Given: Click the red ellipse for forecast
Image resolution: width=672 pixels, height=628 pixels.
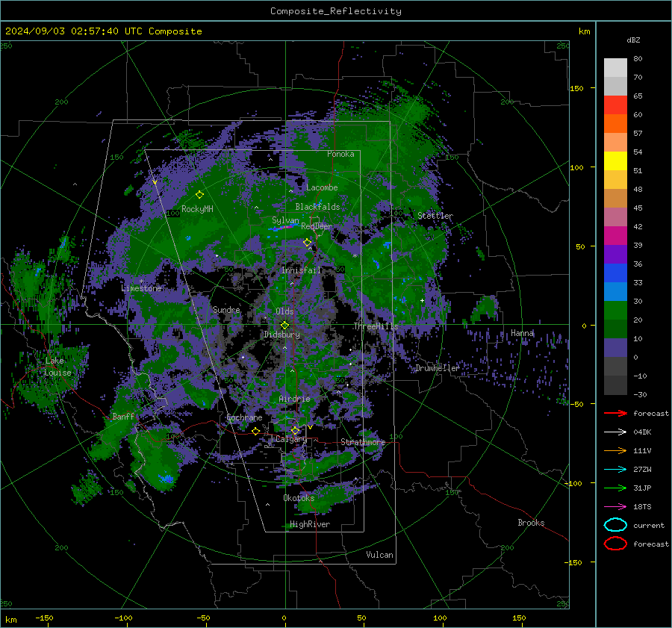Looking at the screenshot, I should [x=615, y=544].
